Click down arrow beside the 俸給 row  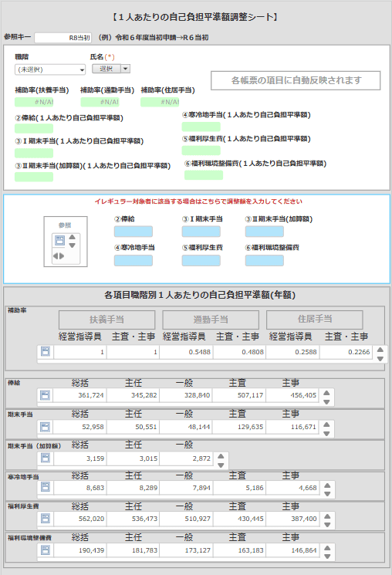pos(326,401)
